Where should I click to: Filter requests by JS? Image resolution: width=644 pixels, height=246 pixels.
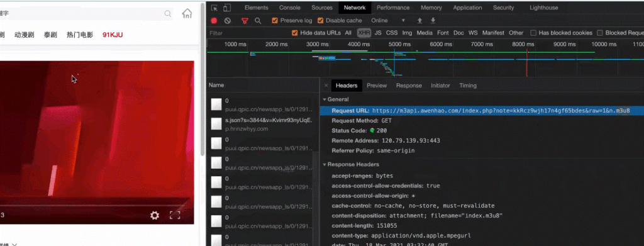tap(378, 33)
